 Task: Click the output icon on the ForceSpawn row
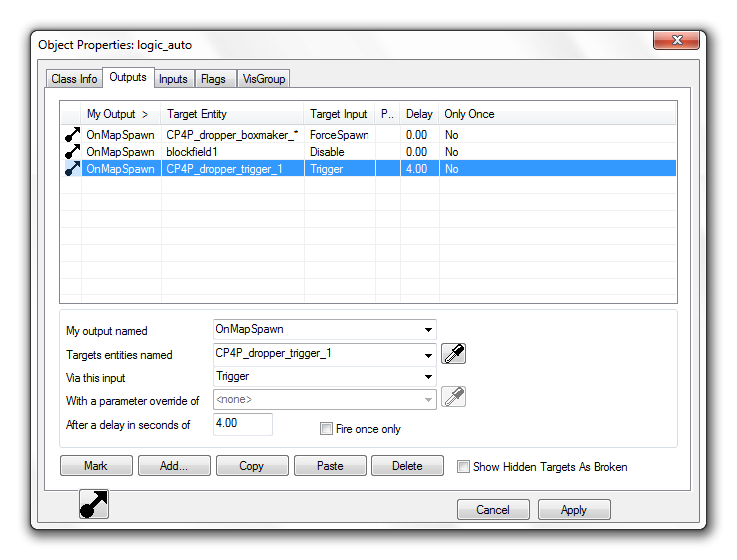coord(72,135)
